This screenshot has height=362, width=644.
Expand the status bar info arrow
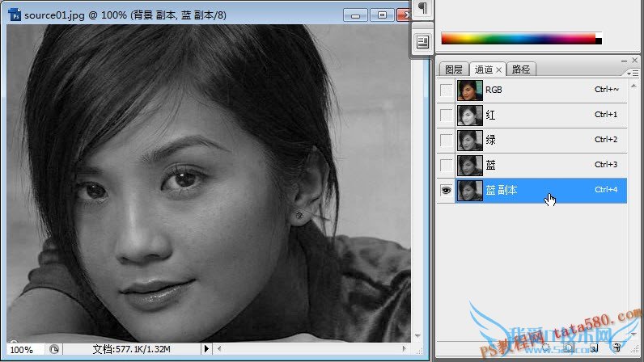pos(206,349)
